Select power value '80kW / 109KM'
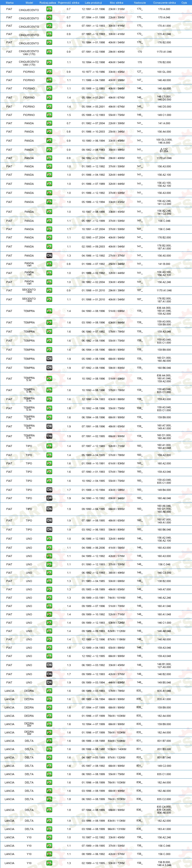Screen dimensions: 192x868 [116, 741]
